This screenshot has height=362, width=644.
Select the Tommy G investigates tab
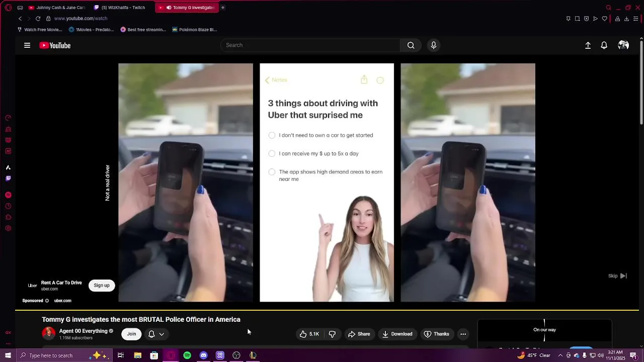tap(187, 8)
